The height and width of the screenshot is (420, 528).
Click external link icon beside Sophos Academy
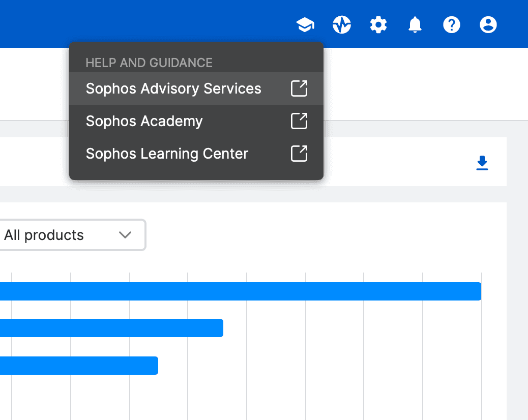tap(299, 121)
